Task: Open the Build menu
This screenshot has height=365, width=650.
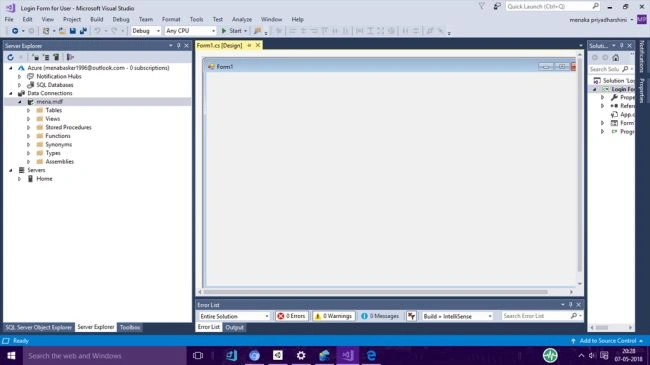Action: pyautogui.click(x=97, y=19)
